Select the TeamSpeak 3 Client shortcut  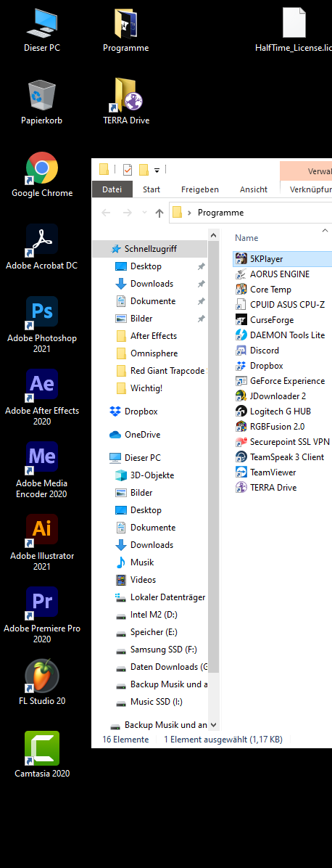(279, 456)
